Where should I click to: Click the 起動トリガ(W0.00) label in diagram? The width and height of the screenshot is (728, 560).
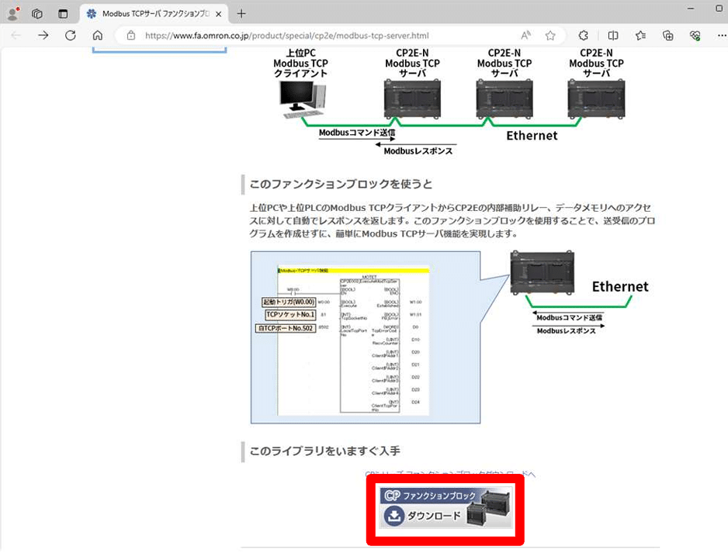tap(289, 302)
